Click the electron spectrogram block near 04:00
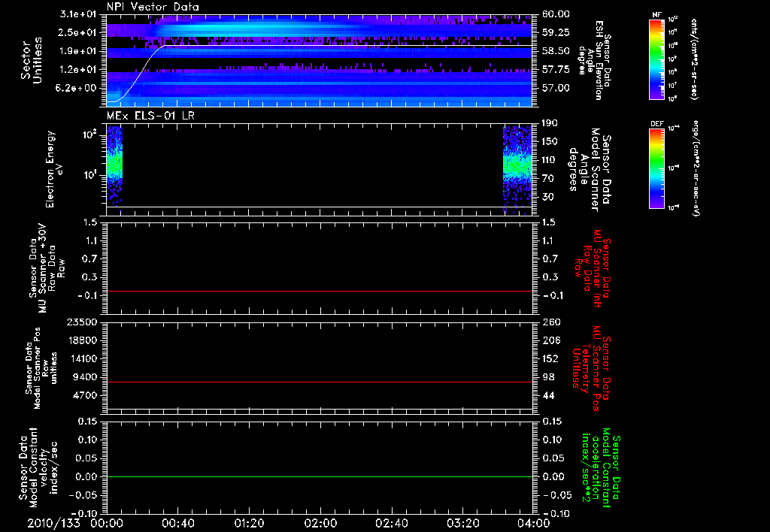770x532 pixels. pyautogui.click(x=517, y=169)
